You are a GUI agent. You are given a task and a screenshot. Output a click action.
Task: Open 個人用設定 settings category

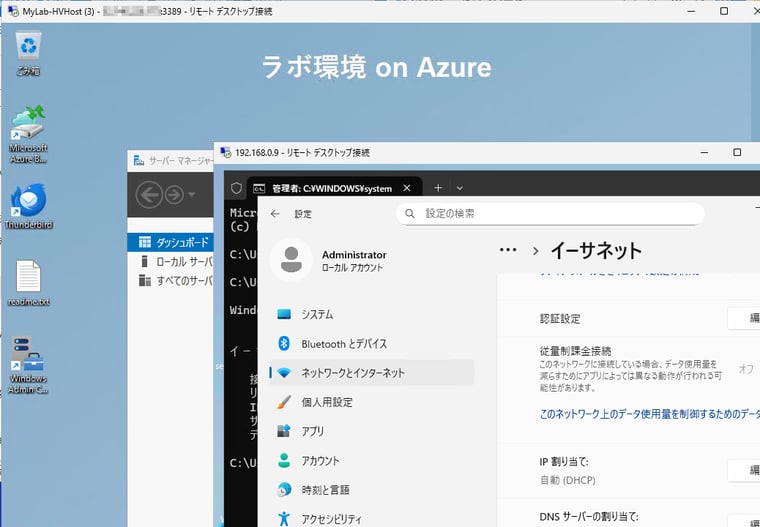[371, 402]
